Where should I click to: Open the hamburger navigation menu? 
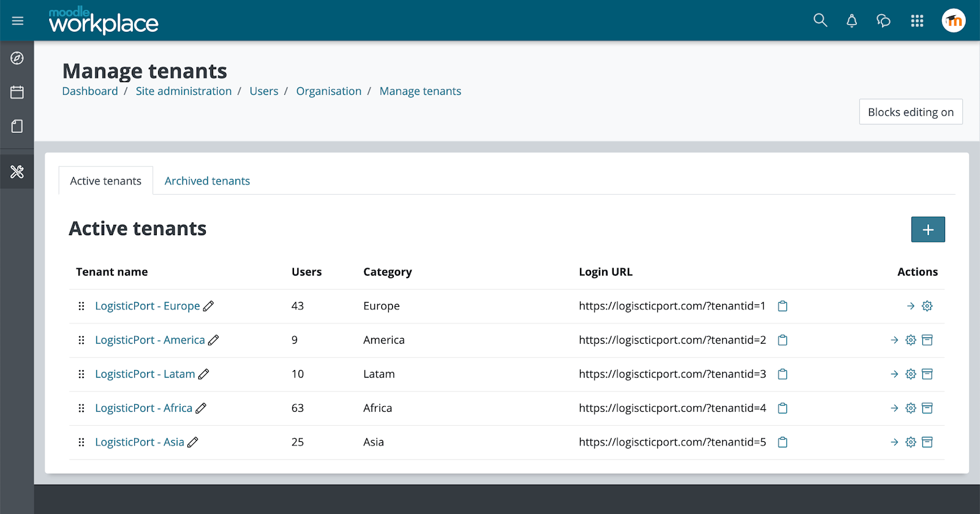[18, 21]
